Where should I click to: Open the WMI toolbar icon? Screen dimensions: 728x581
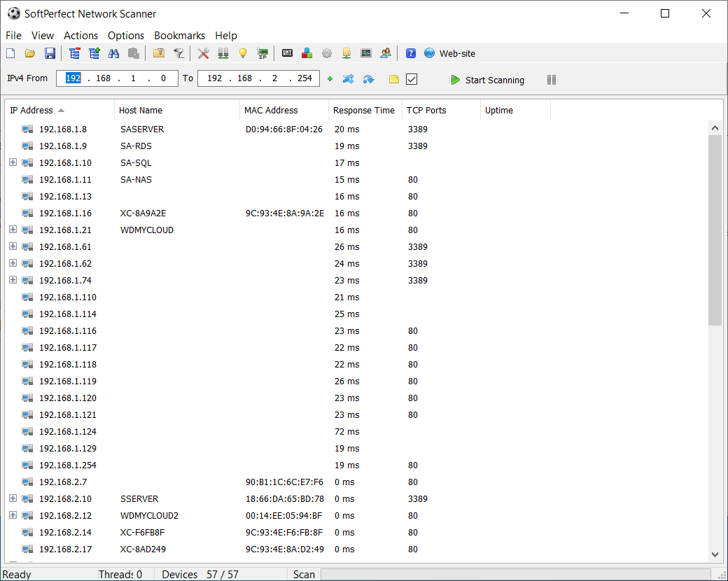[x=287, y=53]
